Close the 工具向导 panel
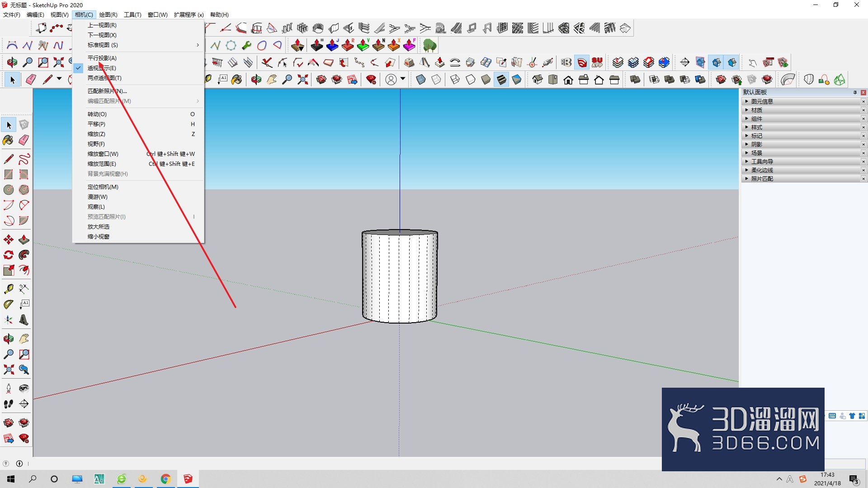868x488 pixels. point(863,162)
